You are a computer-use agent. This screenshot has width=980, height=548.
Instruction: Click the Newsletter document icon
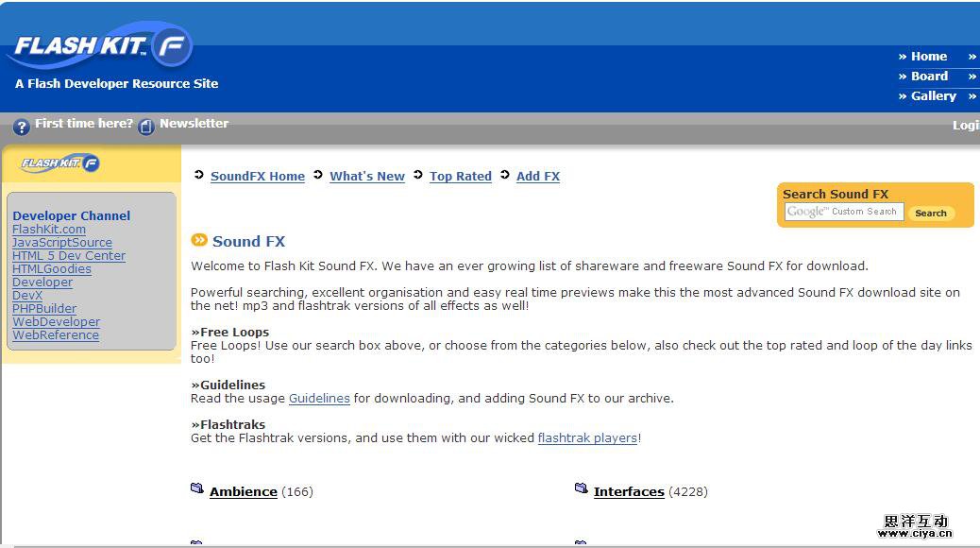tap(146, 127)
